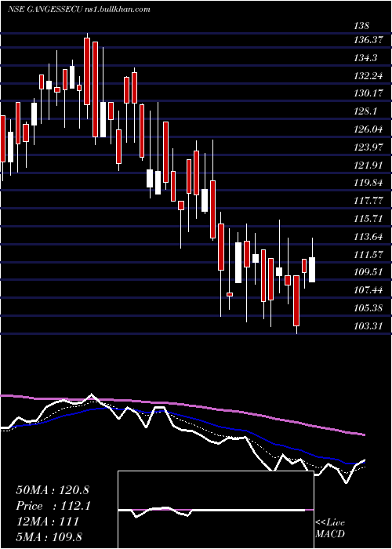Click the 134.3 price level label
Viewport: 392px width, 549px height.
coord(365,58)
